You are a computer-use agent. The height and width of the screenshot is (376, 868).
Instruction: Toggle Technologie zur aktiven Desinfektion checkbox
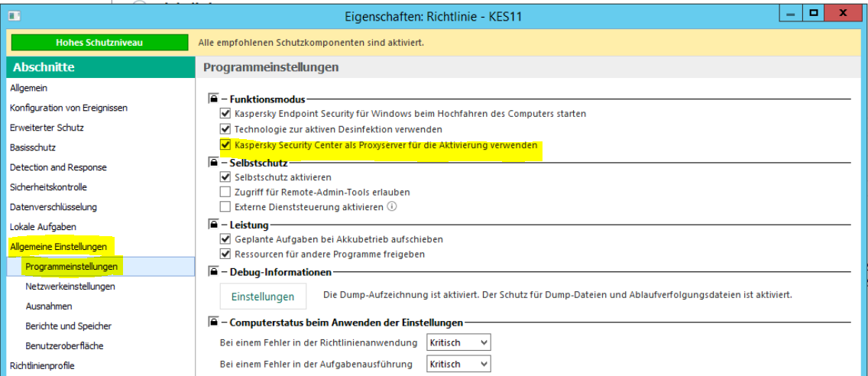coord(225,129)
